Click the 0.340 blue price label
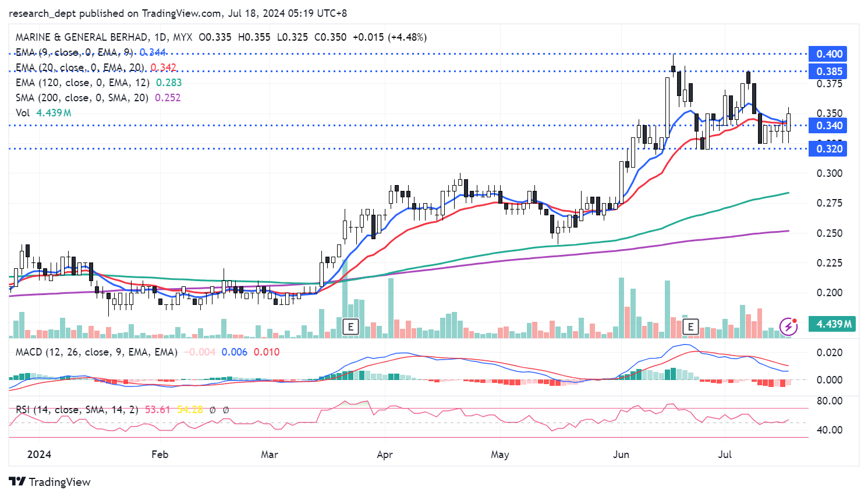The height and width of the screenshot is (497, 868). [x=828, y=126]
